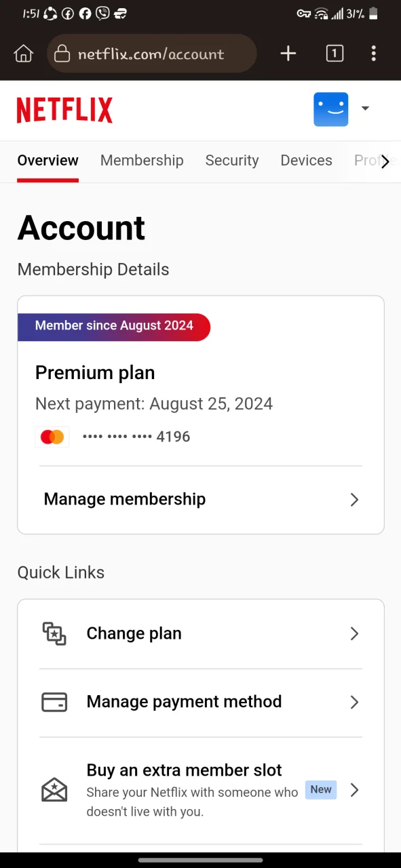Viewport: 401px width, 868px height.
Task: Tap the netflix.com/account address bar
Action: 152,54
